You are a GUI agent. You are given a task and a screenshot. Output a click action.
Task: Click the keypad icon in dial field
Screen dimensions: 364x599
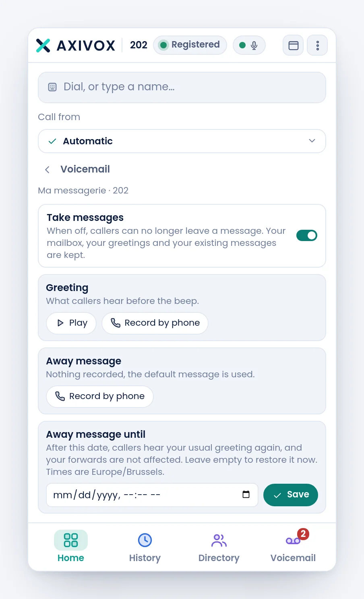pos(52,87)
